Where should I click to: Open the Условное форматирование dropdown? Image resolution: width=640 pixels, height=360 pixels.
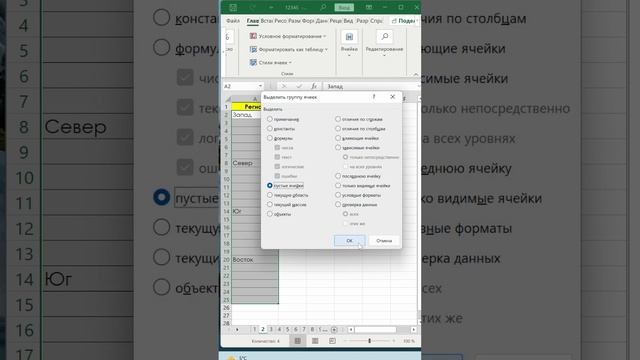pos(288,36)
